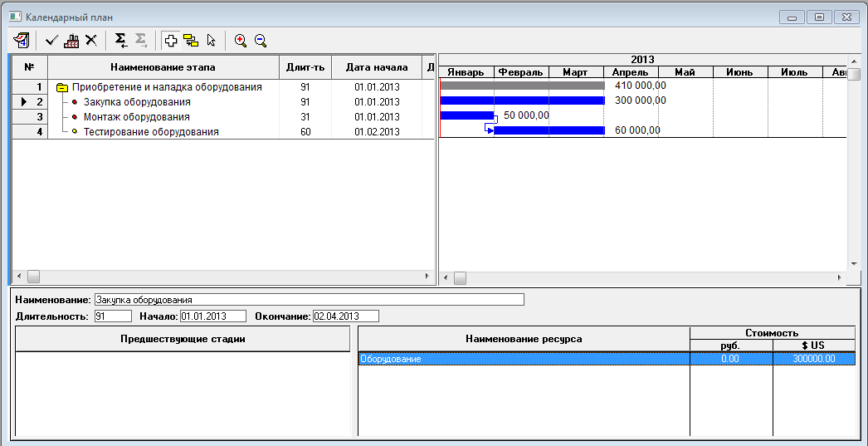Click left arrow of stage table scrollbar
The image size is (868, 446).
(18, 276)
